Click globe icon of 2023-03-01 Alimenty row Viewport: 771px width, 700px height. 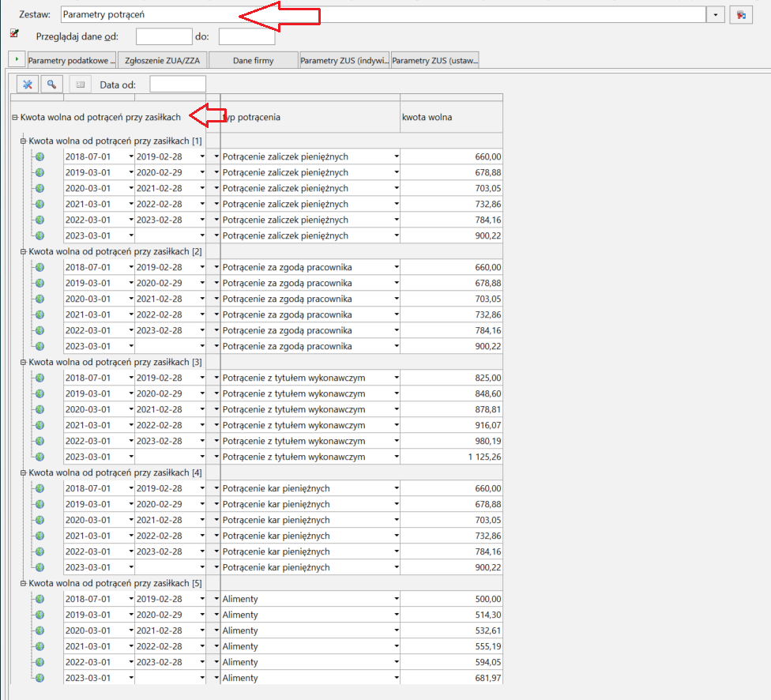[39, 678]
